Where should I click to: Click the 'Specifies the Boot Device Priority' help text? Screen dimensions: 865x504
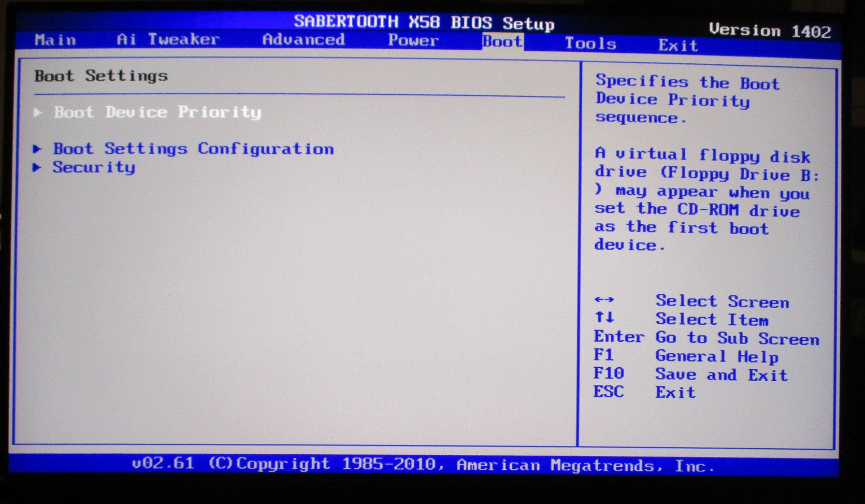click(687, 99)
